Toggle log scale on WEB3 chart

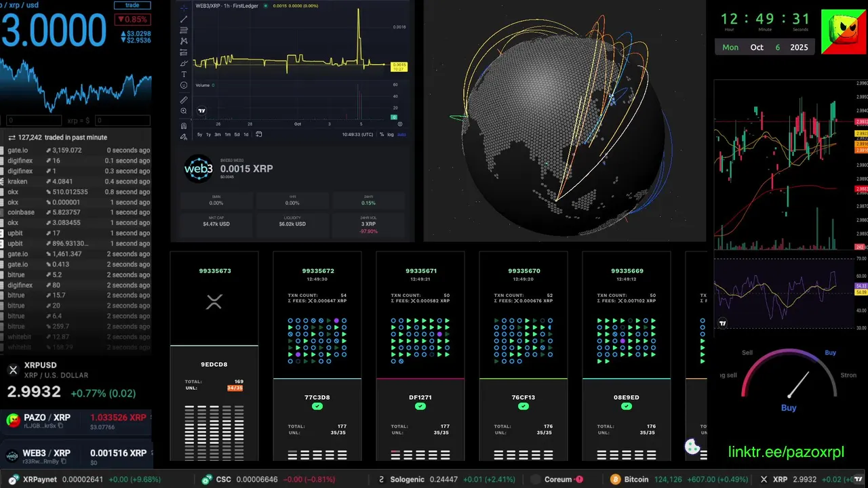391,134
